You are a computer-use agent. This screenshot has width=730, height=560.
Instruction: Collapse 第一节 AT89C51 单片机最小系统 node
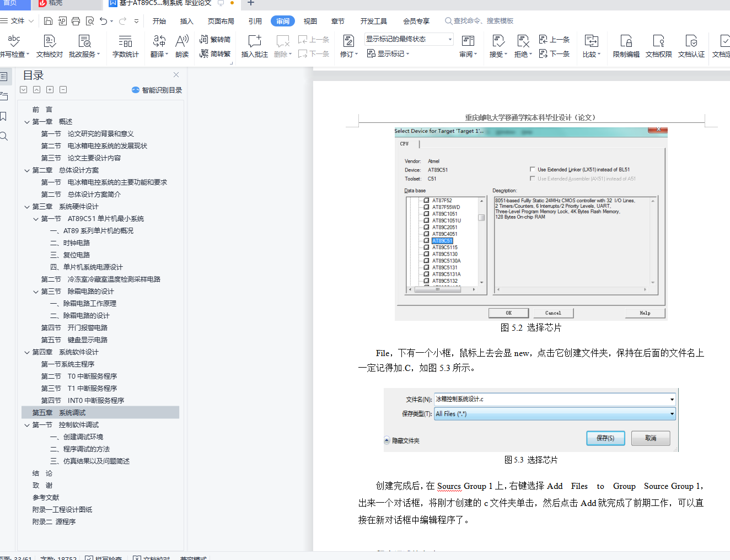click(x=36, y=219)
